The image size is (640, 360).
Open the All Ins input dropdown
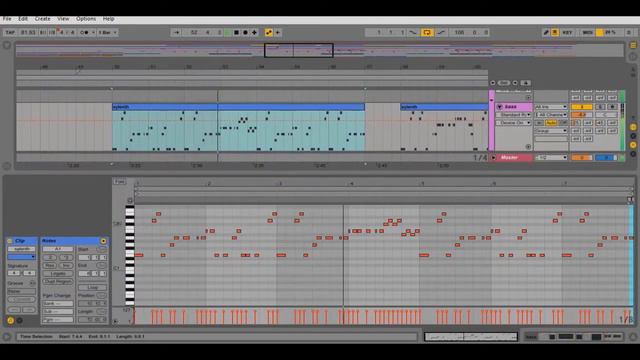coord(551,107)
